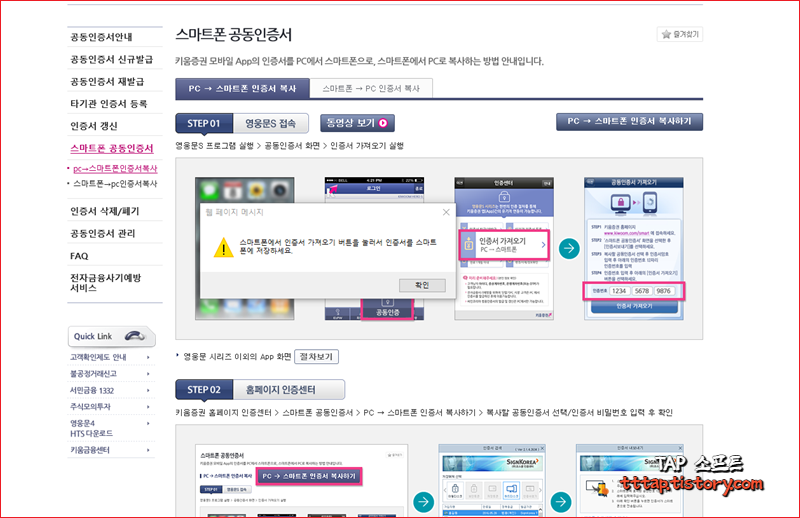
Task: Click the 영웅문S 접속 step title
Action: (x=270, y=124)
